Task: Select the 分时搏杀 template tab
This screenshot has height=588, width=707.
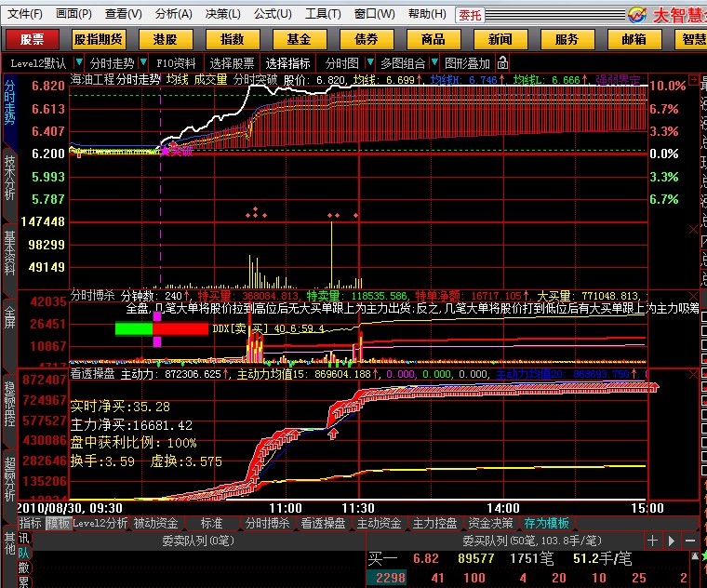Action: [x=267, y=523]
